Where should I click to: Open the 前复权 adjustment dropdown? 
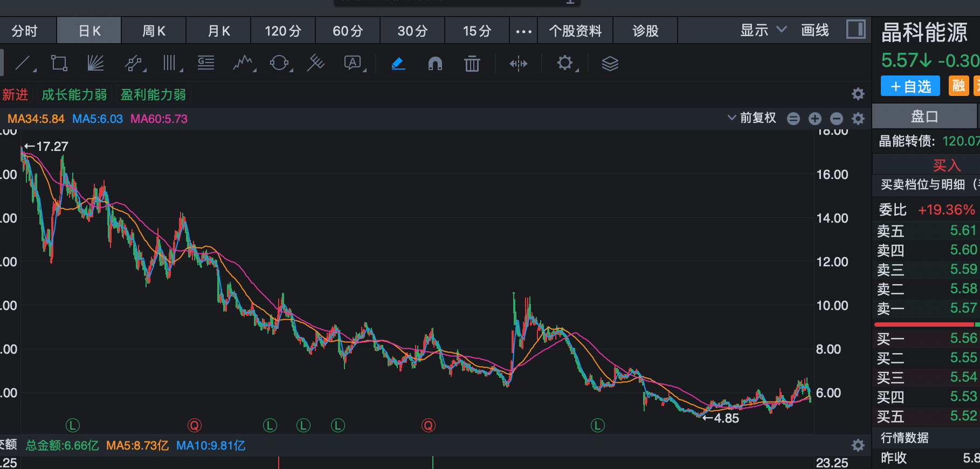(753, 118)
